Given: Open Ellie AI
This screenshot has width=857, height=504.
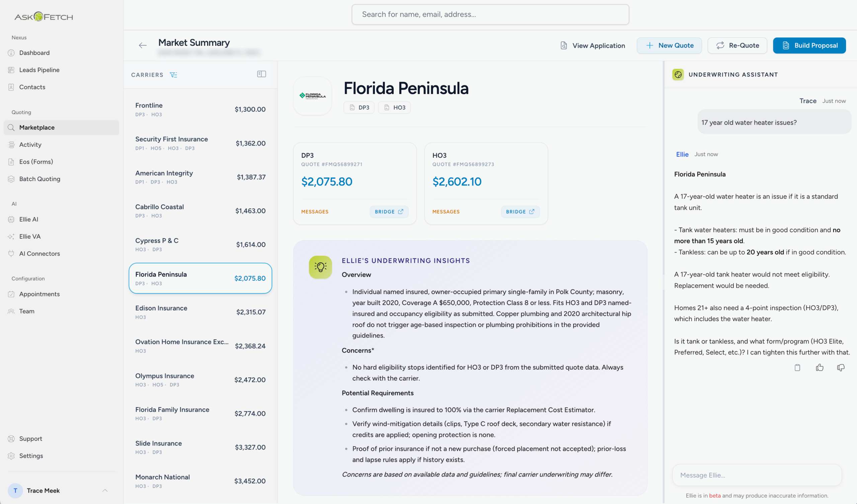Looking at the screenshot, I should pos(62,219).
